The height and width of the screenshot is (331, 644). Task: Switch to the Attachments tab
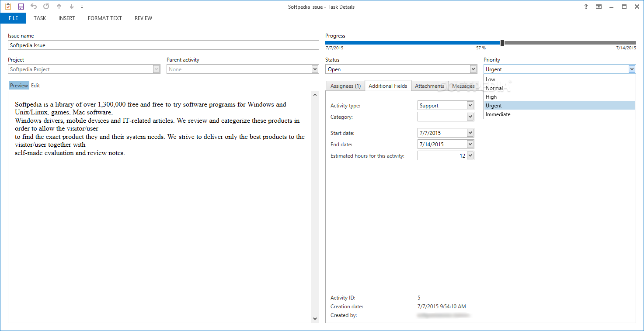click(429, 86)
